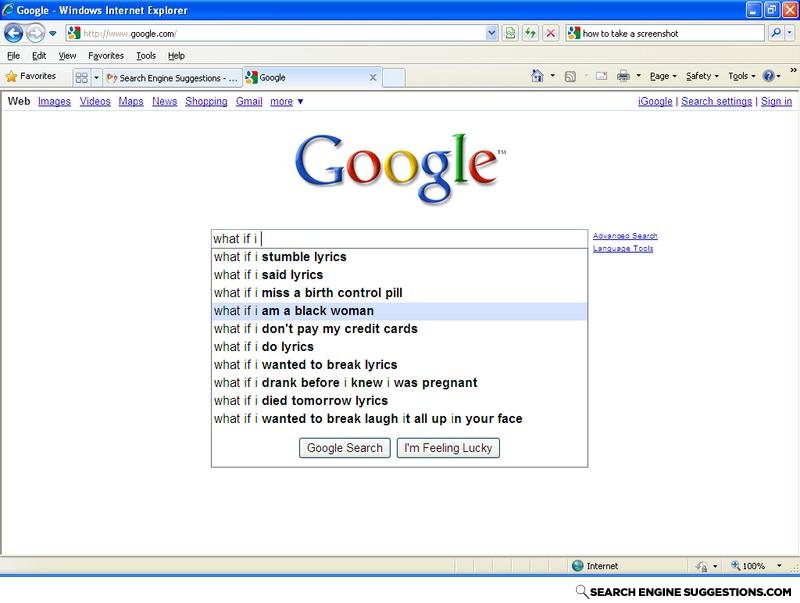
Task: Click the Compatibility View icon
Action: tap(510, 34)
